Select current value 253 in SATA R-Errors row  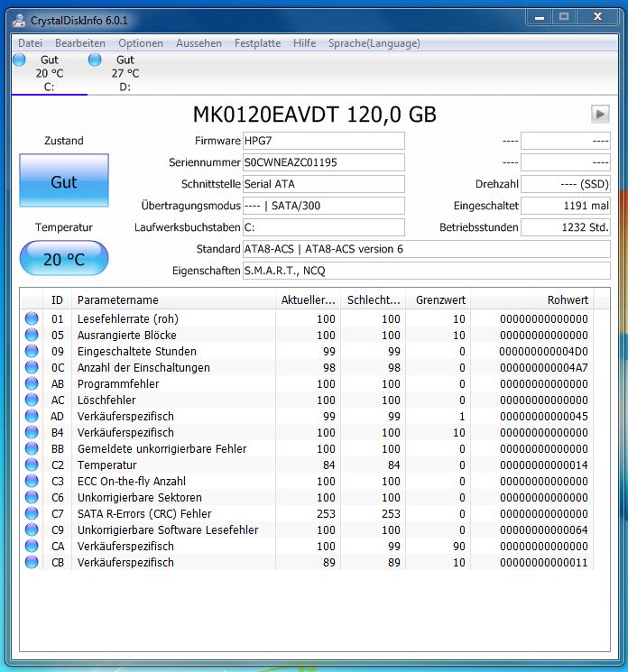pyautogui.click(x=326, y=513)
